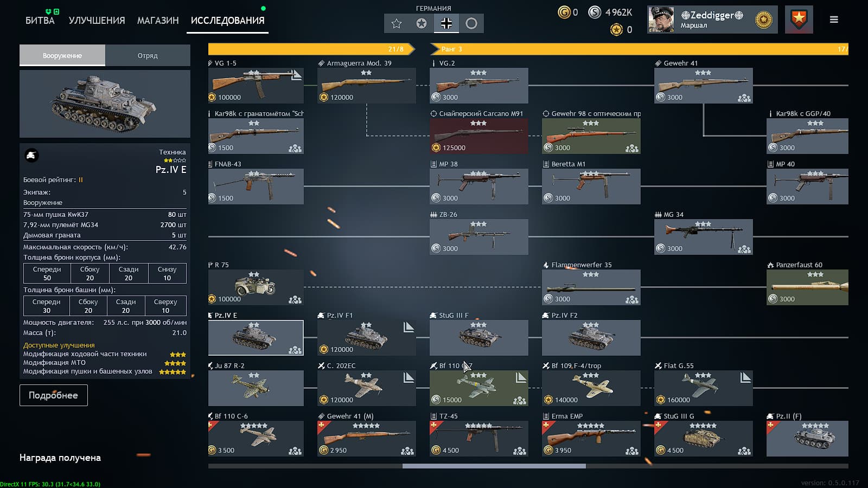This screenshot has height=488, width=868.
Task: Open the Zeddigger player profile avatar
Action: click(x=661, y=20)
